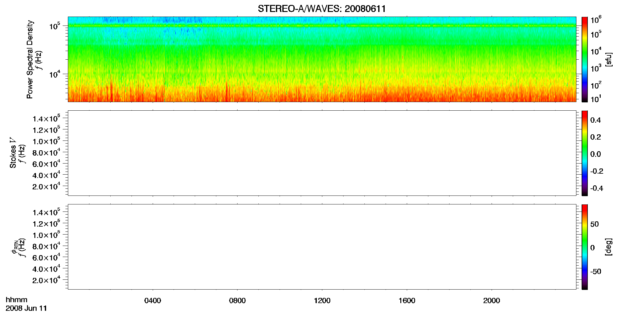Select the 1.4×10^5 tick in the Stokes V panel
This screenshot has width=644, height=332.
[x=46, y=118]
